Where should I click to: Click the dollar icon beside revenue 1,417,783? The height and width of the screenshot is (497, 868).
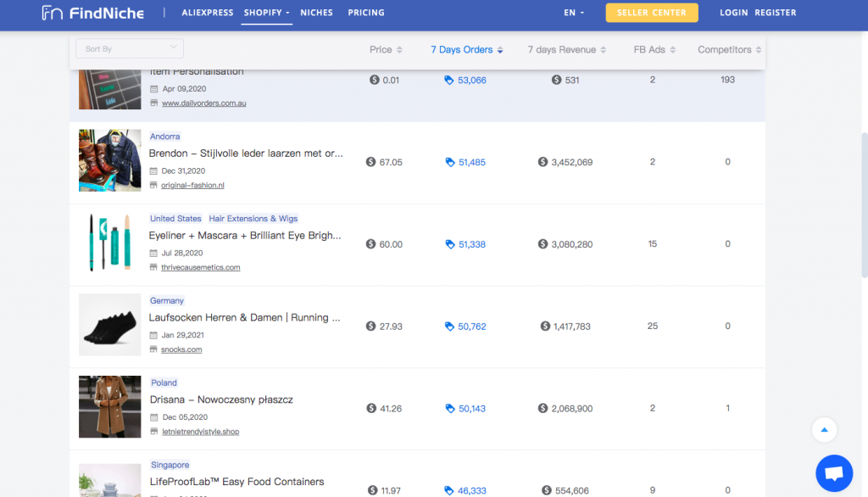tap(545, 326)
